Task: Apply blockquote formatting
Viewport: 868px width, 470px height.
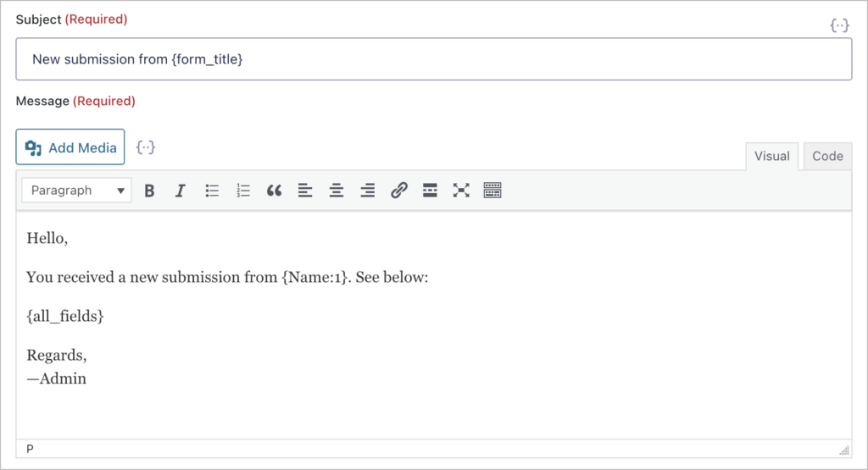Action: coord(274,191)
